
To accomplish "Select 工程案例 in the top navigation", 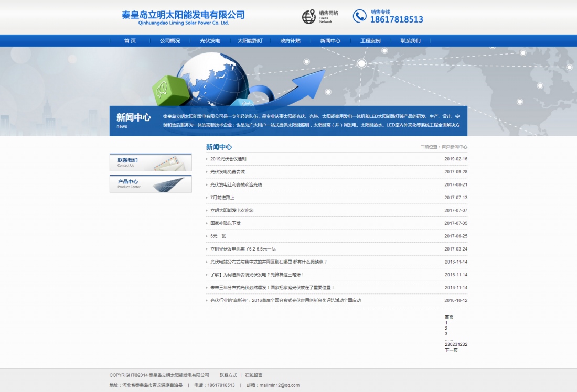I will (x=370, y=40).
